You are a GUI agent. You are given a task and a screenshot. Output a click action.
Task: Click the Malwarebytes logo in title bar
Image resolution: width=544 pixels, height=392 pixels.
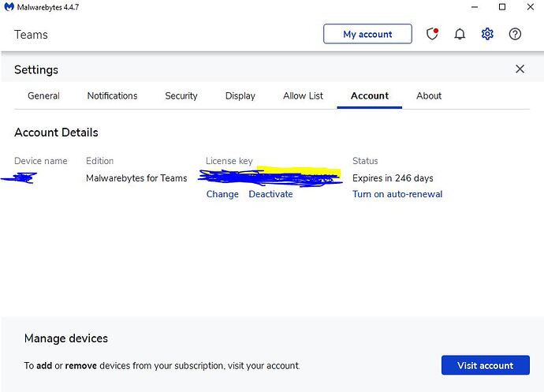9,7
